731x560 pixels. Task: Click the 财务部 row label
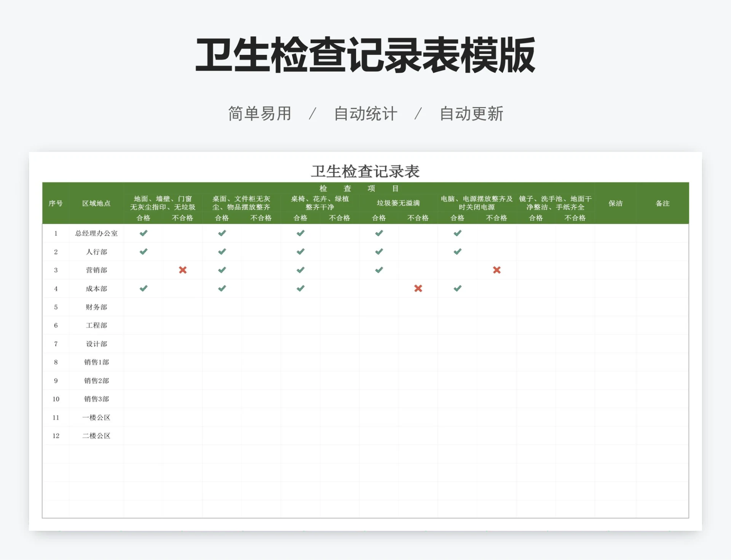point(96,307)
